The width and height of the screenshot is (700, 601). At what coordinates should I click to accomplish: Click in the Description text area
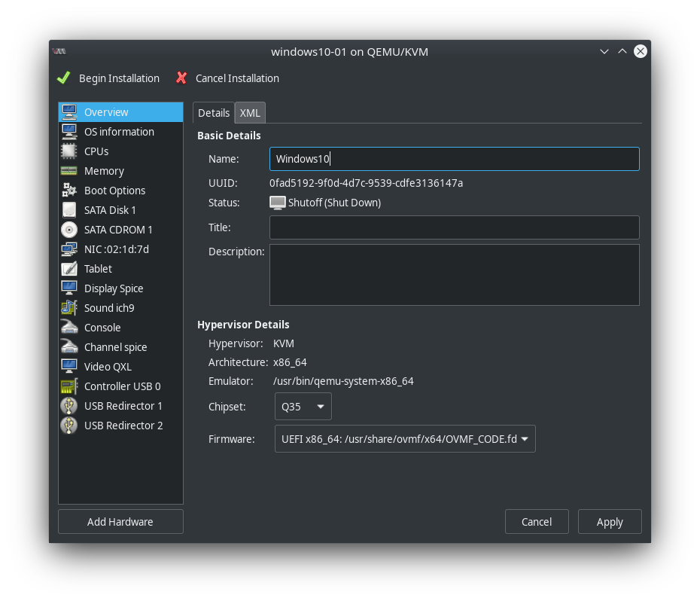[455, 275]
